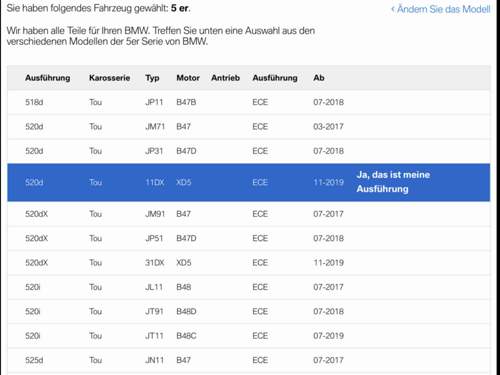Click the 'Antrieb' column header
This screenshot has width=500, height=375.
click(x=225, y=78)
